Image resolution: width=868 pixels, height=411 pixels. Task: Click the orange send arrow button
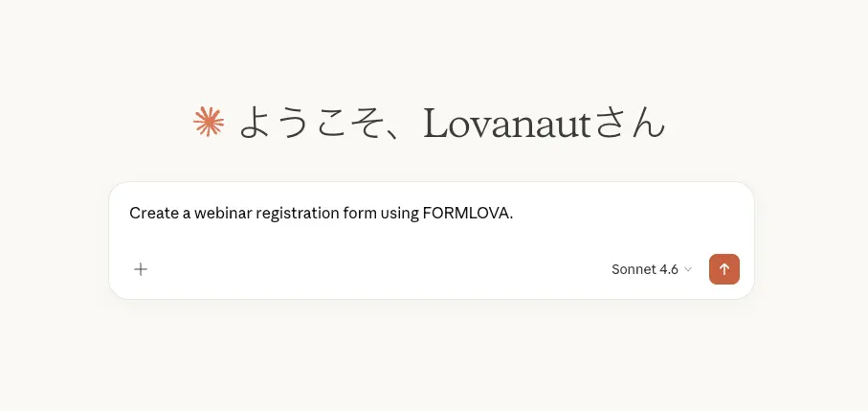[x=723, y=269]
